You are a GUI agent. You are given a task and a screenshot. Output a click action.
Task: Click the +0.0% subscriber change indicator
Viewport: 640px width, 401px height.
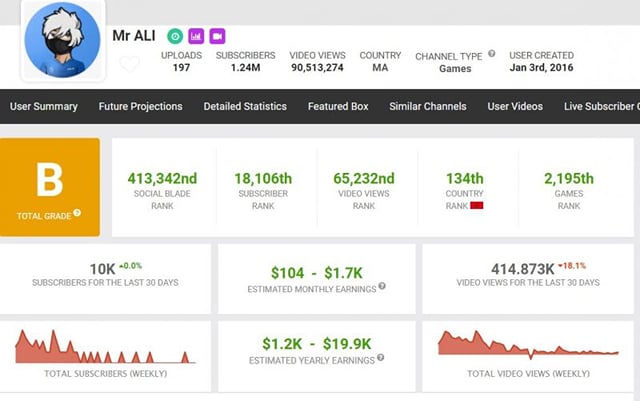tap(131, 266)
